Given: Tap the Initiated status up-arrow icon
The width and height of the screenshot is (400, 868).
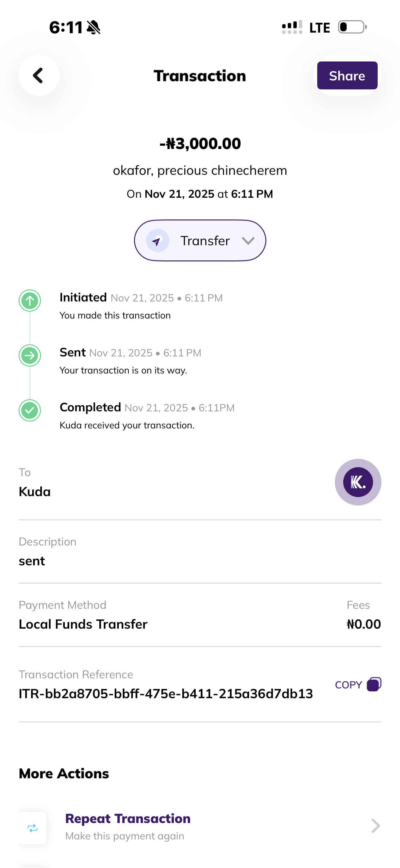Looking at the screenshot, I should click(30, 301).
